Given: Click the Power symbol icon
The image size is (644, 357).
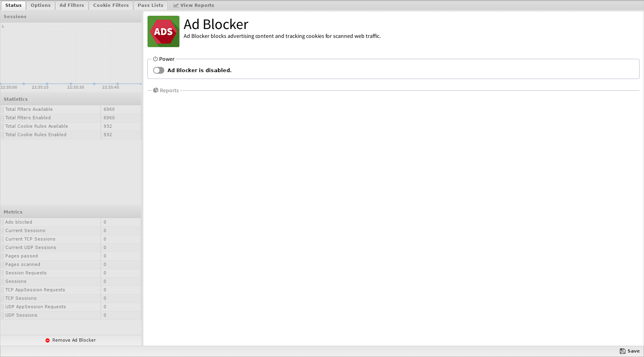Looking at the screenshot, I should click(155, 59).
